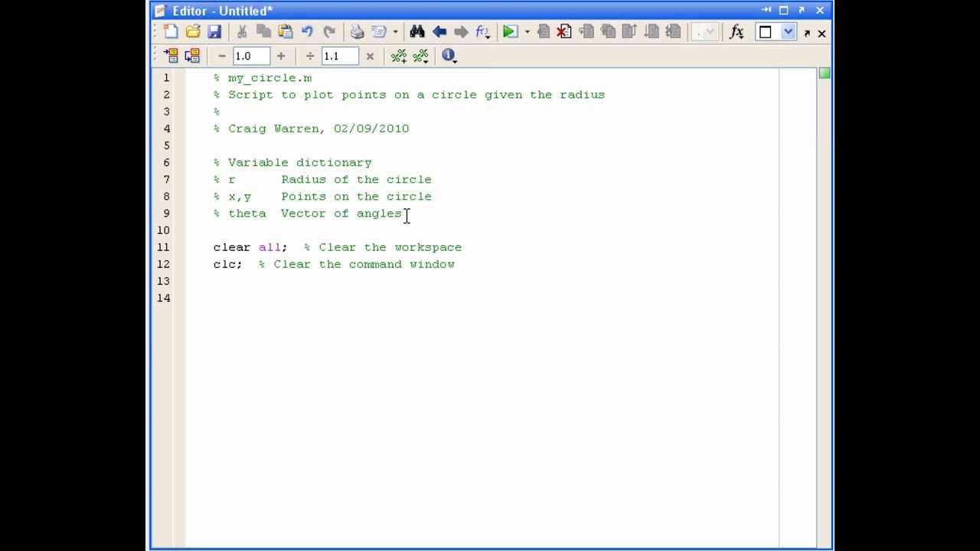Save the script with the floppy disk icon

click(x=214, y=31)
